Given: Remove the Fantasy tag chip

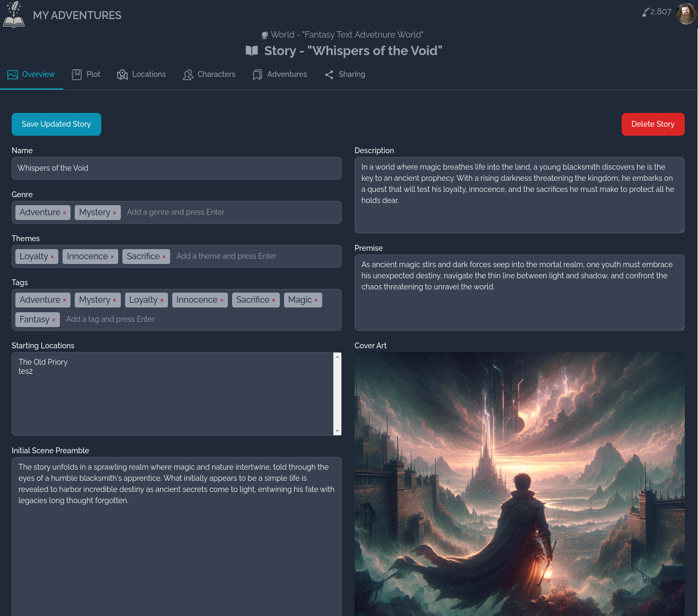Looking at the screenshot, I should click(54, 320).
